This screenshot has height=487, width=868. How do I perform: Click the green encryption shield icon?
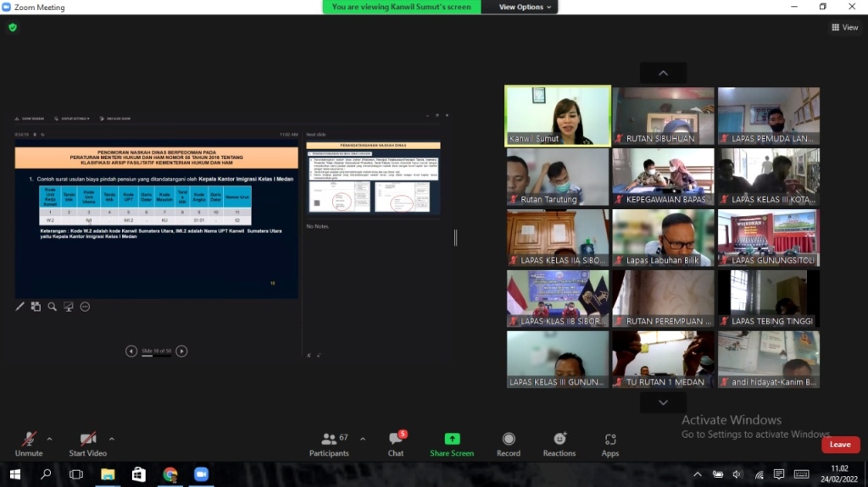[x=13, y=27]
